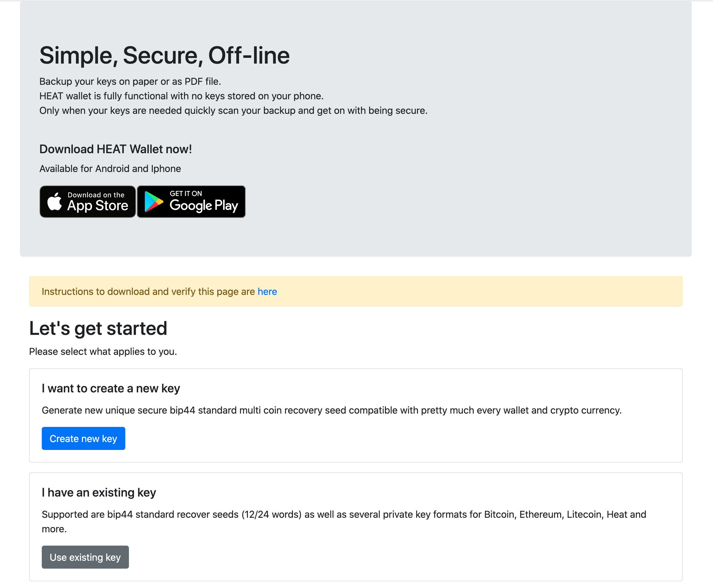This screenshot has height=588, width=713.
Task: Click "Please select what applies to you." text
Action: 103,352
